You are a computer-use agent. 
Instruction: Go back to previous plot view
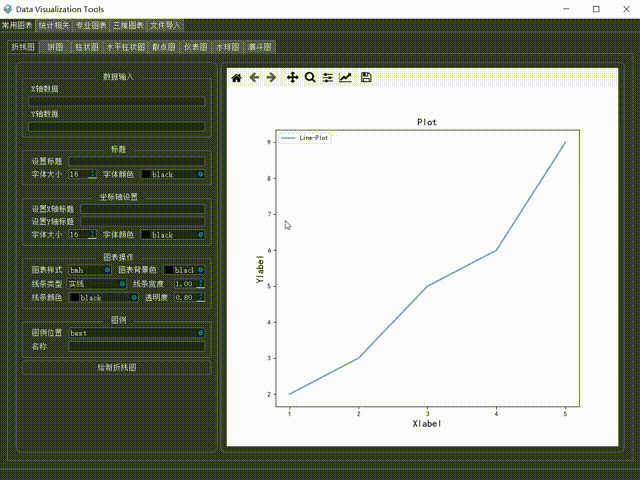click(254, 78)
